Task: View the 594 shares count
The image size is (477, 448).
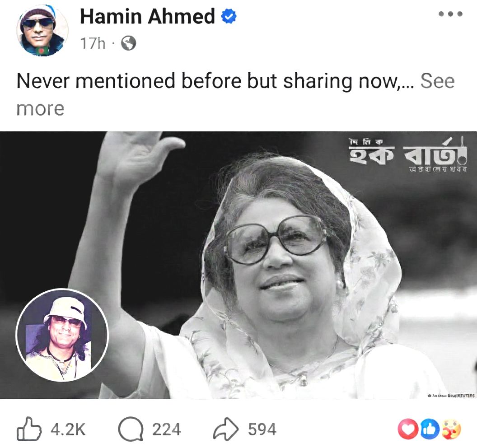Action: 262,429
